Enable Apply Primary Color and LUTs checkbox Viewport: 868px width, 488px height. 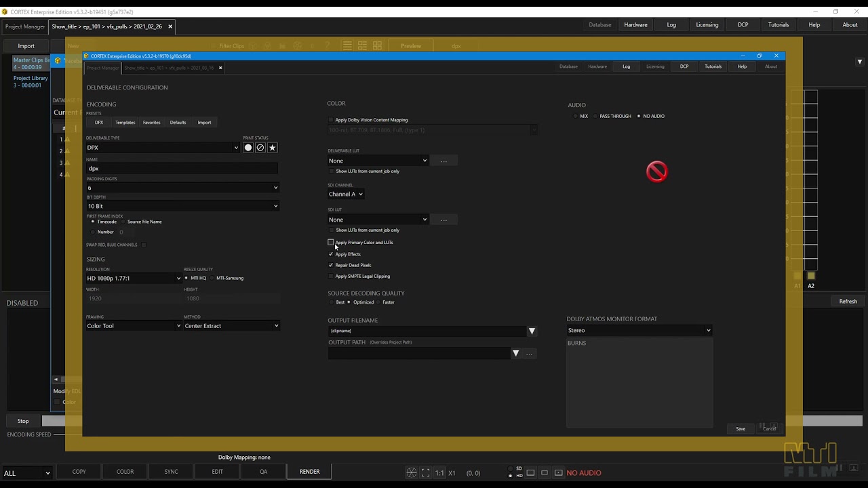pos(331,243)
